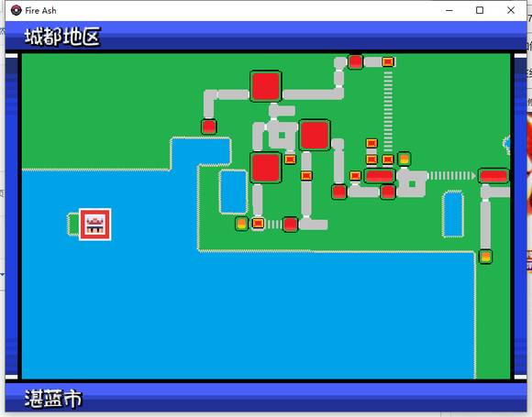Click the large red city at map top
This screenshot has width=532, height=417.
[266, 86]
